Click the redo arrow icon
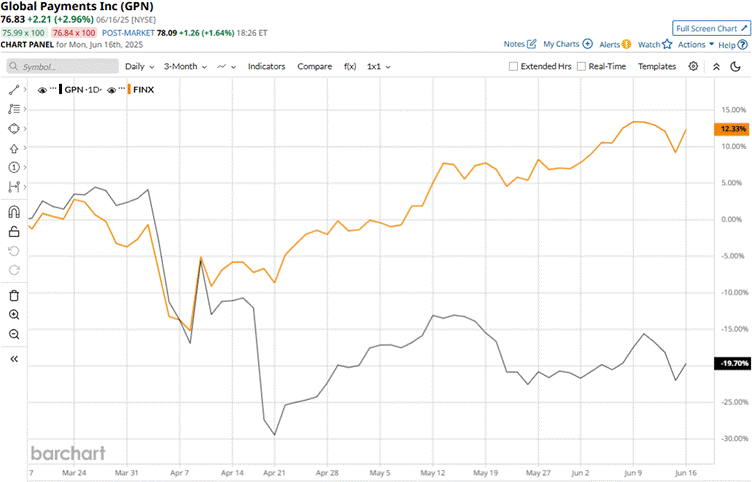This screenshot has height=482, width=752. 14,270
